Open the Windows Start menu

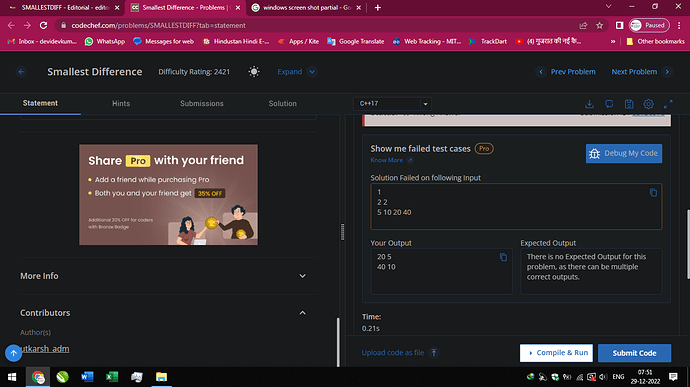click(x=12, y=377)
